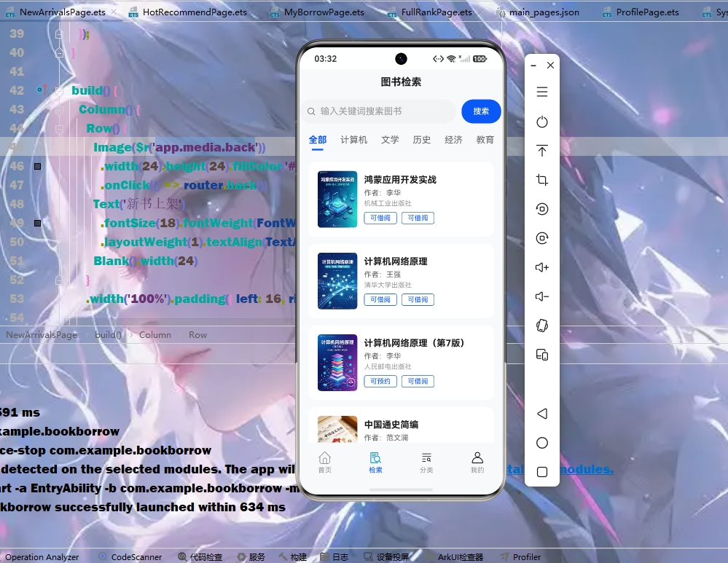Image resolution: width=728 pixels, height=563 pixels.
Task: Open the emulator hamburger menu
Action: click(x=542, y=92)
